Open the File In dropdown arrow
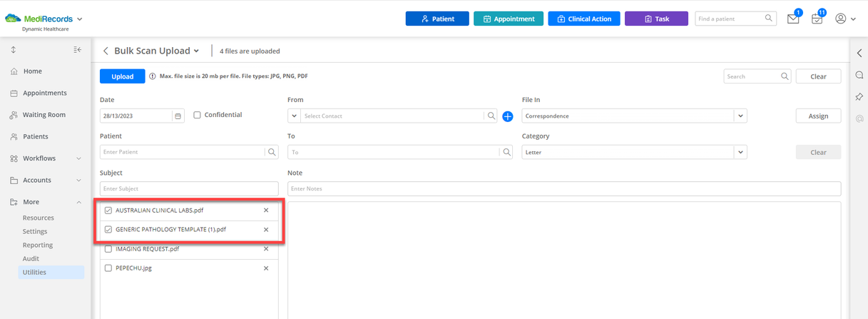Screen dimensions: 868x319 coord(740,116)
